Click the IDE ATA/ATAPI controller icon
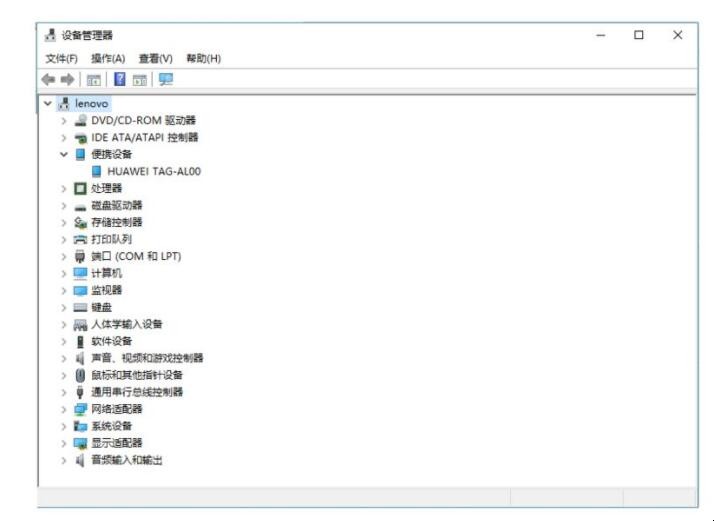Image resolution: width=714 pixels, height=521 pixels. point(81,138)
